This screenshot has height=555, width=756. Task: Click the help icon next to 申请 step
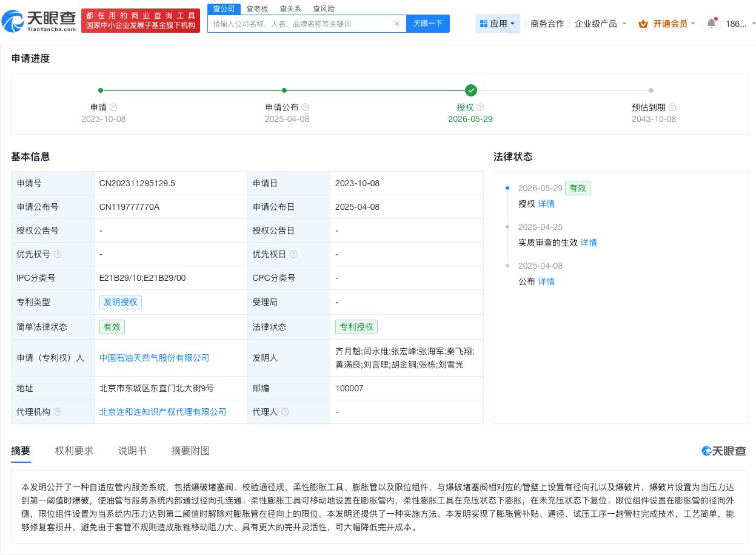pos(113,107)
